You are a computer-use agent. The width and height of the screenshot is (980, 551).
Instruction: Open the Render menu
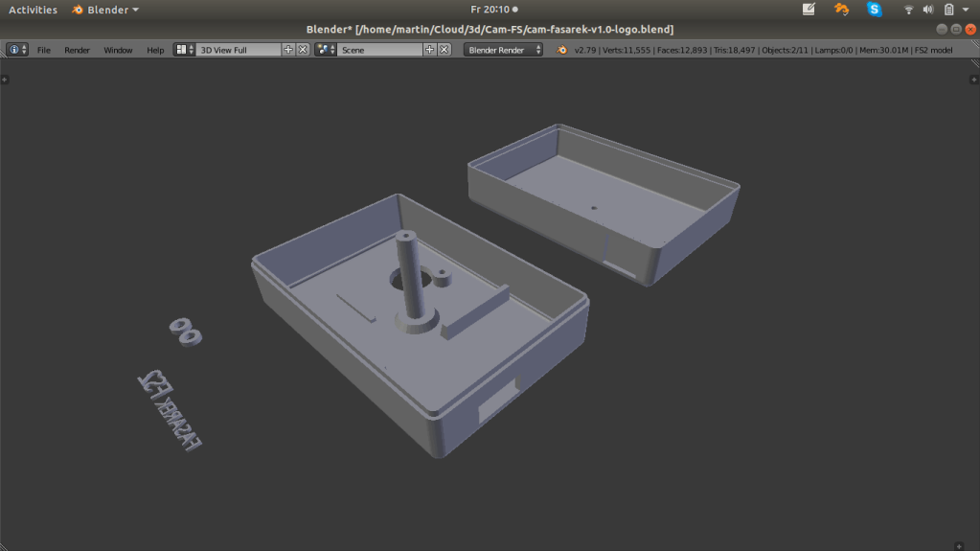(77, 50)
